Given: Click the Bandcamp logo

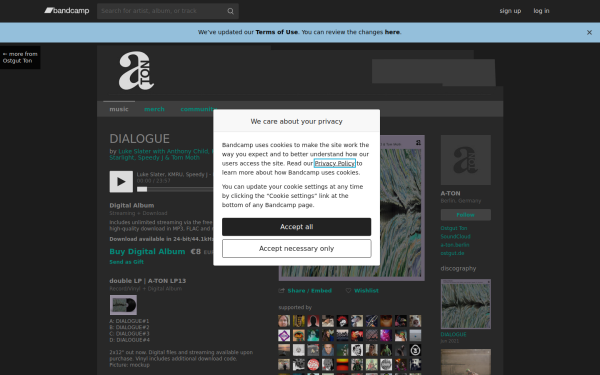Looking at the screenshot, I should 67,11.
